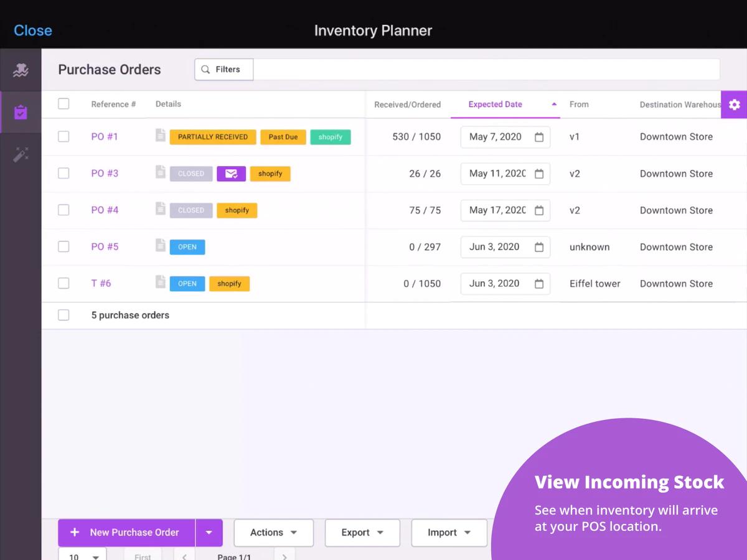This screenshot has height=560, width=747.
Task: Open the Export dropdown menu
Action: (x=362, y=533)
